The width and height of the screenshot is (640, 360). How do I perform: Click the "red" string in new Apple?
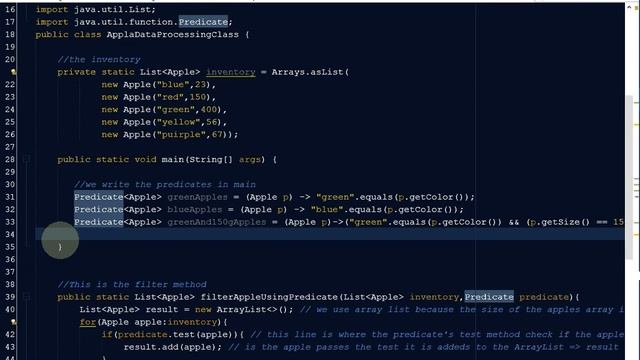(170, 97)
